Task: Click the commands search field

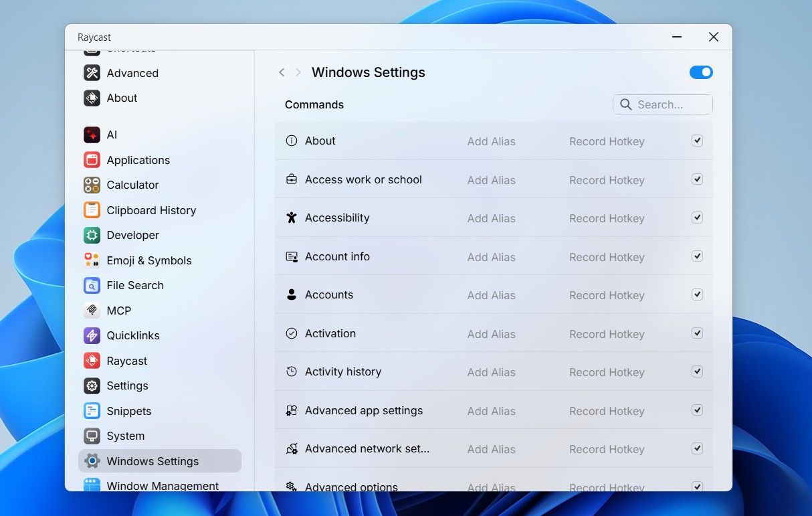Action: point(662,104)
